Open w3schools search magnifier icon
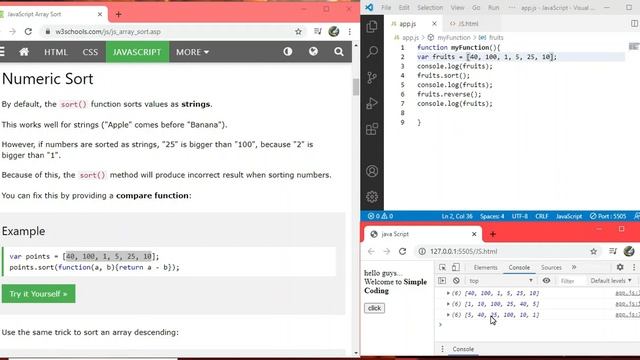The image size is (640, 360). pyautogui.click(x=339, y=51)
